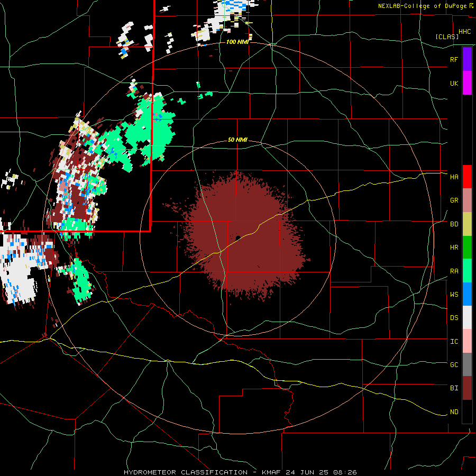Click the blue WS color swatch
476x476 pixels.
pyautogui.click(x=467, y=294)
